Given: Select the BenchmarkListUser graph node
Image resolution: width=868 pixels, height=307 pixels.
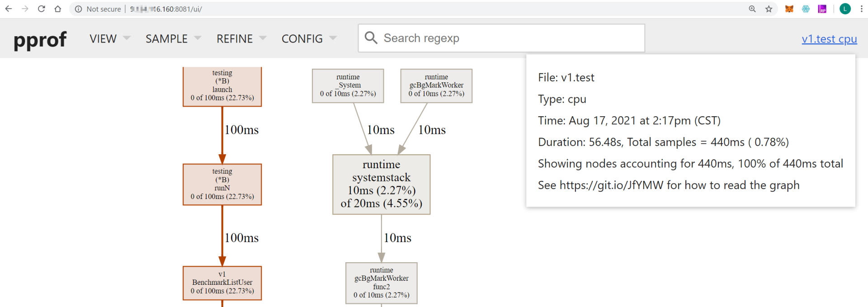Looking at the screenshot, I should [222, 283].
